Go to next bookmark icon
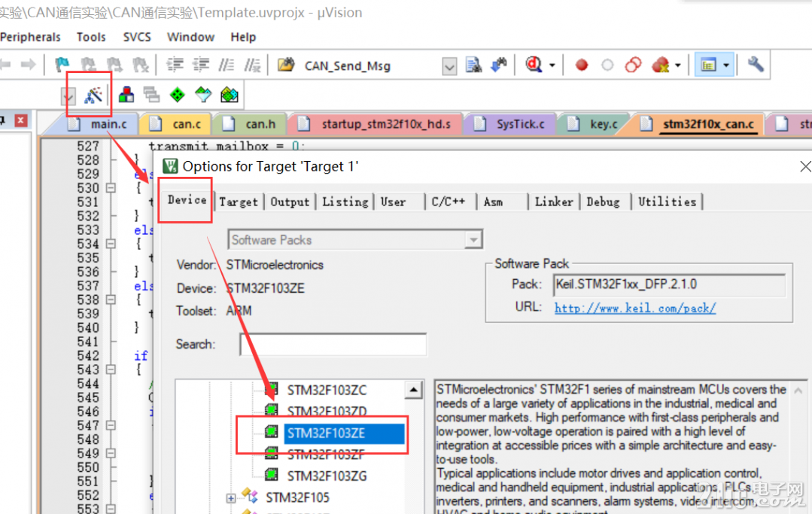This screenshot has height=514, width=812. pyautogui.click(x=114, y=65)
